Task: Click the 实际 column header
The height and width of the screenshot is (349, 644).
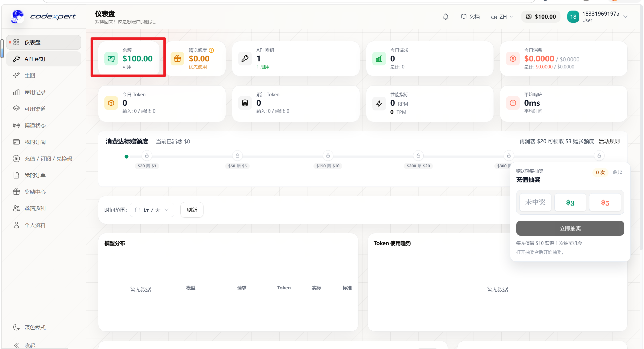Action: pyautogui.click(x=316, y=288)
